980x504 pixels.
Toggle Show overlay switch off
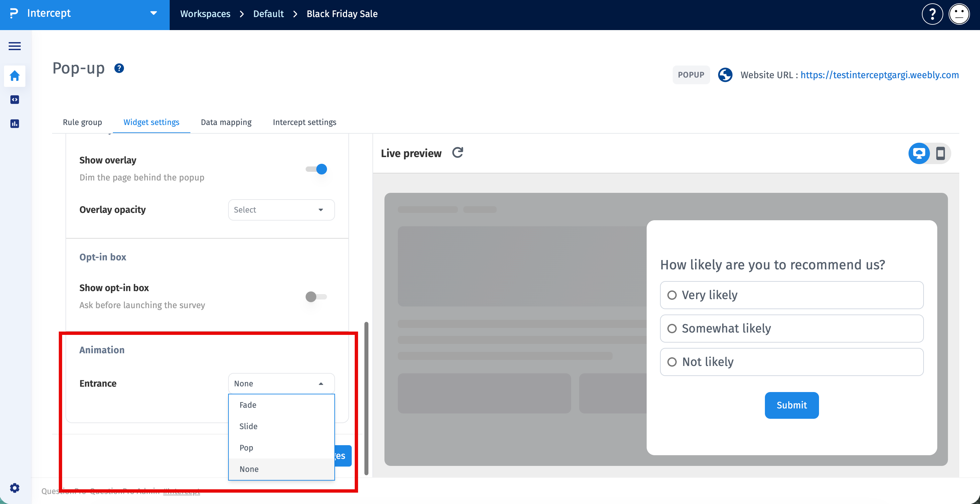click(x=317, y=169)
